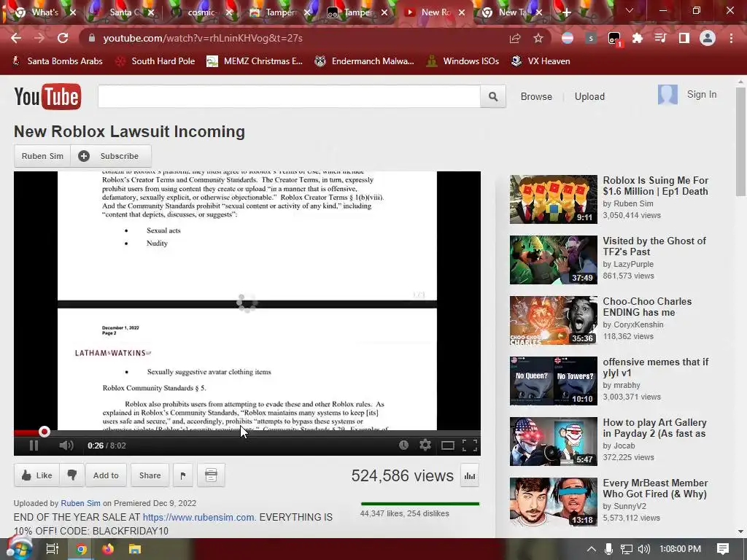Enter fullscreen mode in video player
The height and width of the screenshot is (560, 747).
click(470, 446)
